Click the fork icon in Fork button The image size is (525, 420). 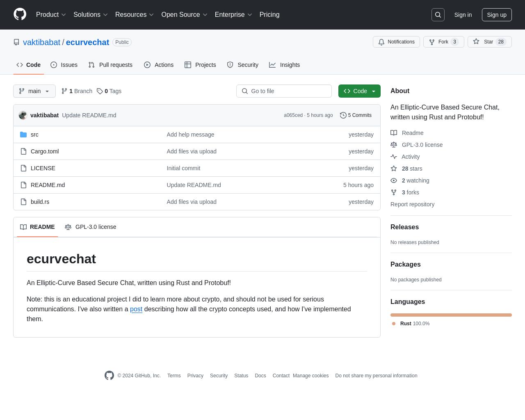pyautogui.click(x=432, y=42)
